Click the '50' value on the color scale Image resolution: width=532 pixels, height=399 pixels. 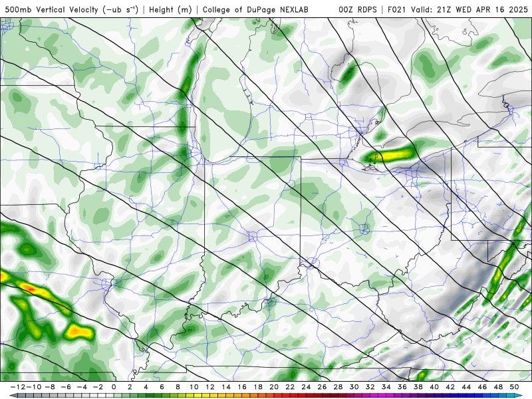coord(514,387)
